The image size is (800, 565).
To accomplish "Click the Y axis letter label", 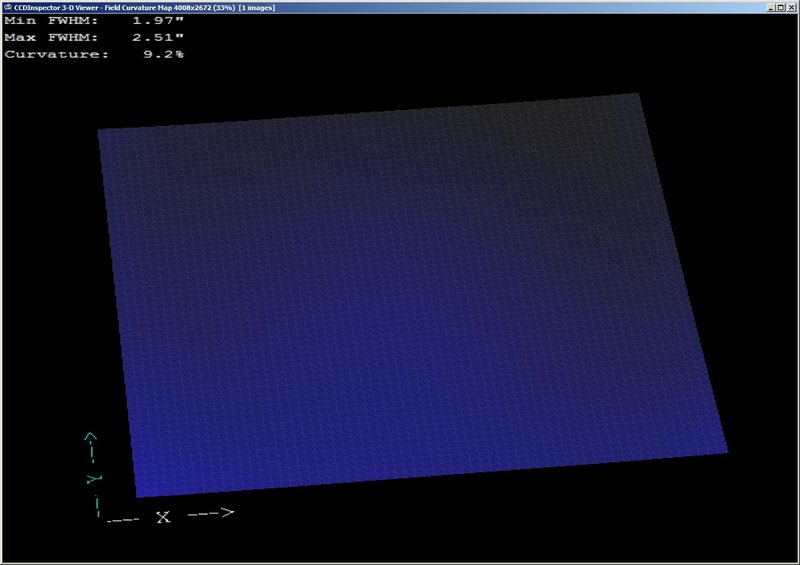I will pyautogui.click(x=91, y=479).
